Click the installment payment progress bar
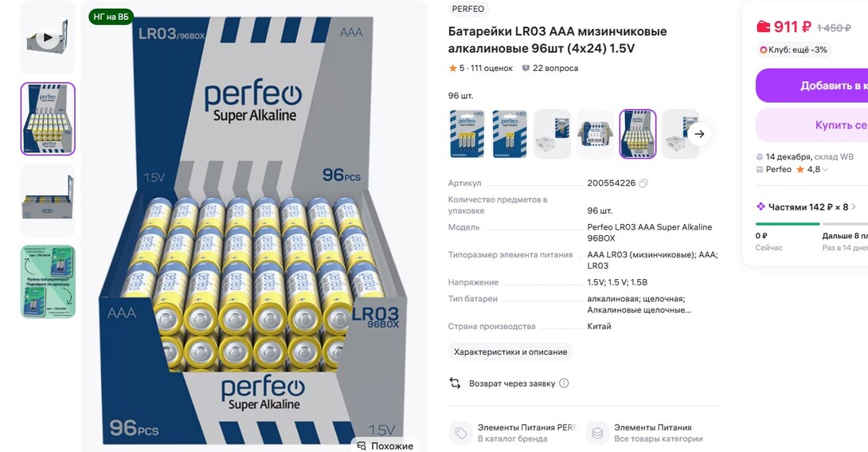868x452 pixels. pos(811,224)
